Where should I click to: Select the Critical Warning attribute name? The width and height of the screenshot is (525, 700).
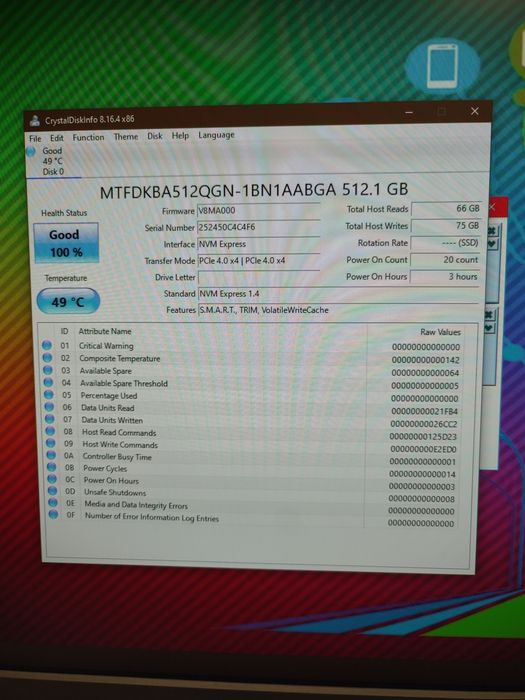(106, 346)
